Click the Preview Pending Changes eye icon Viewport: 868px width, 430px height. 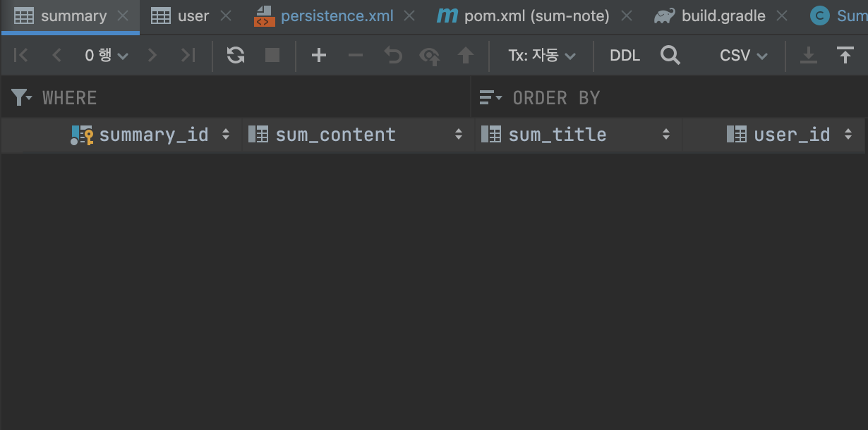click(430, 56)
